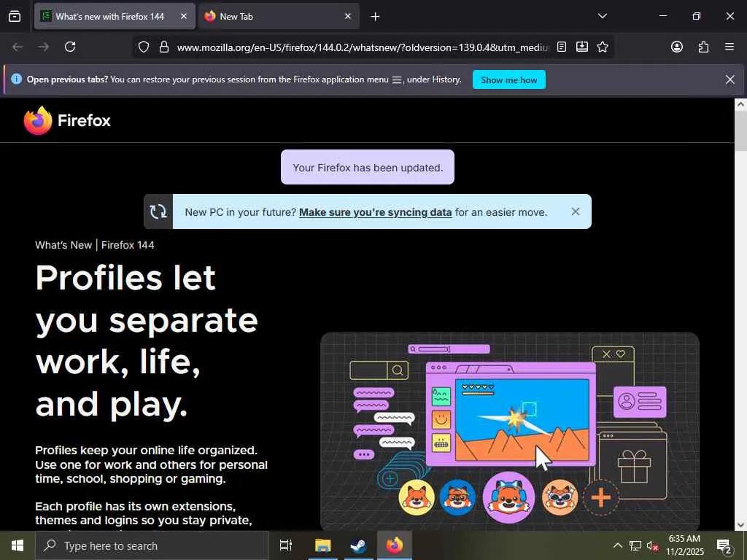Click the profiles illustration image
This screenshot has height=560, width=747.
tap(510, 431)
